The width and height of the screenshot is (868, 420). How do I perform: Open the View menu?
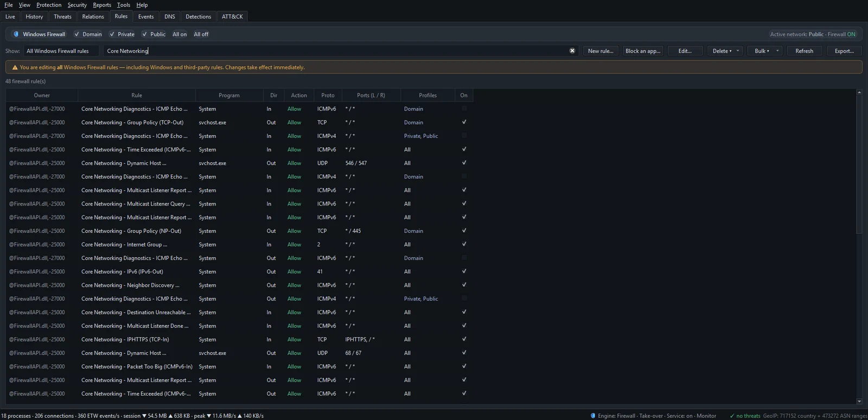click(24, 5)
